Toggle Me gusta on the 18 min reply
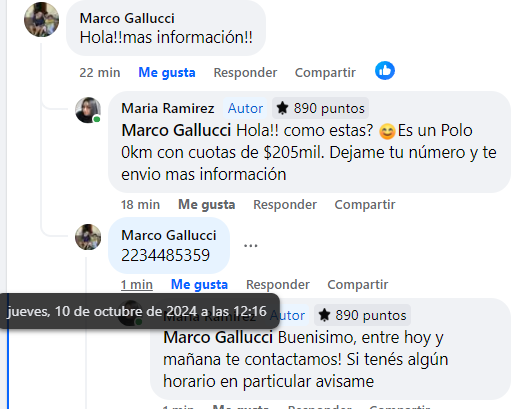530x409 pixels. tap(207, 204)
